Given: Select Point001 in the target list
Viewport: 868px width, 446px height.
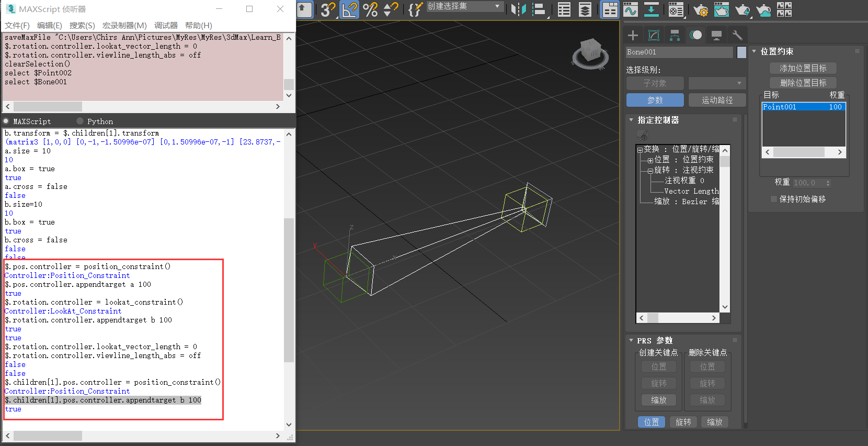Looking at the screenshot, I should click(x=804, y=107).
